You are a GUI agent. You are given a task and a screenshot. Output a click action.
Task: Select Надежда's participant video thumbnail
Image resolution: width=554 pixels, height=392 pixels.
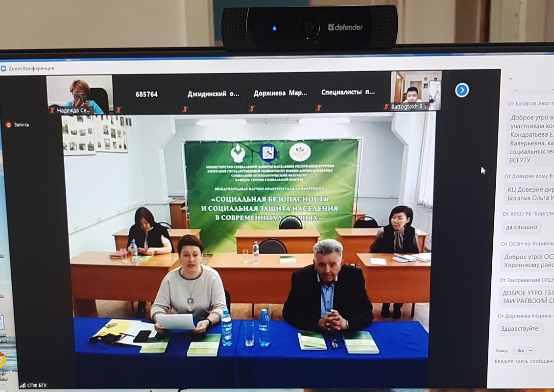(79, 94)
